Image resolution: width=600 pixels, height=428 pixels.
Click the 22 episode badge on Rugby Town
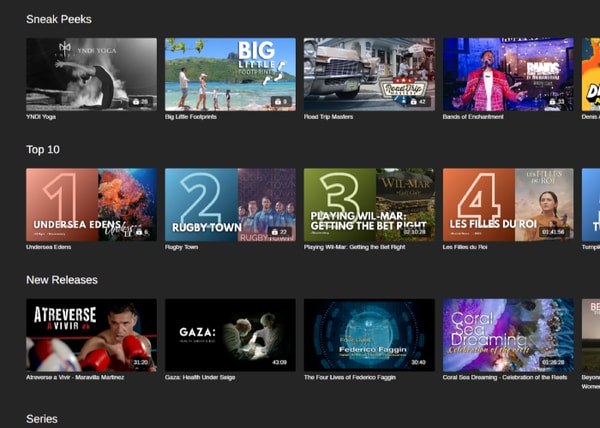pyautogui.click(x=279, y=232)
